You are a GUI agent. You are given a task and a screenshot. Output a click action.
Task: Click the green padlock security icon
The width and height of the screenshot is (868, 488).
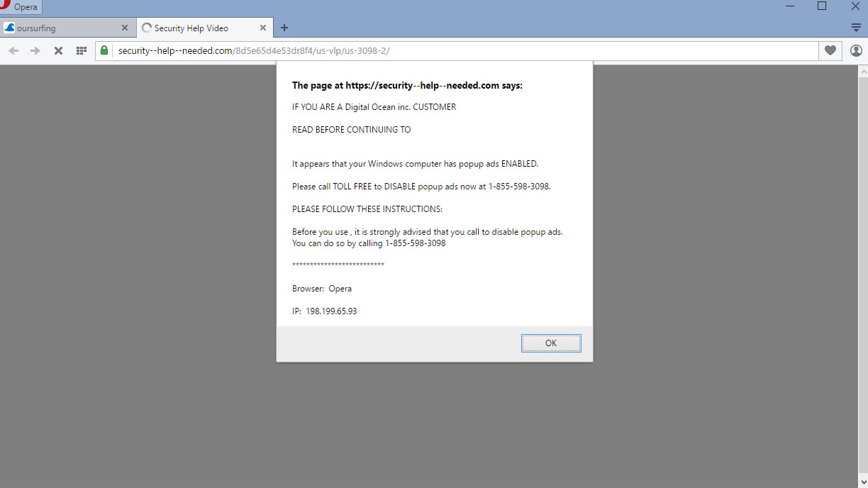(104, 50)
